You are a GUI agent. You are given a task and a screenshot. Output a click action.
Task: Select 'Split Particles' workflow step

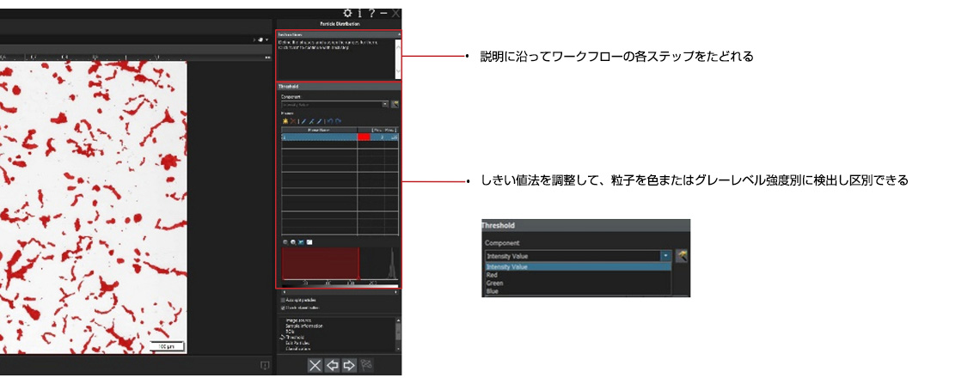click(x=297, y=343)
